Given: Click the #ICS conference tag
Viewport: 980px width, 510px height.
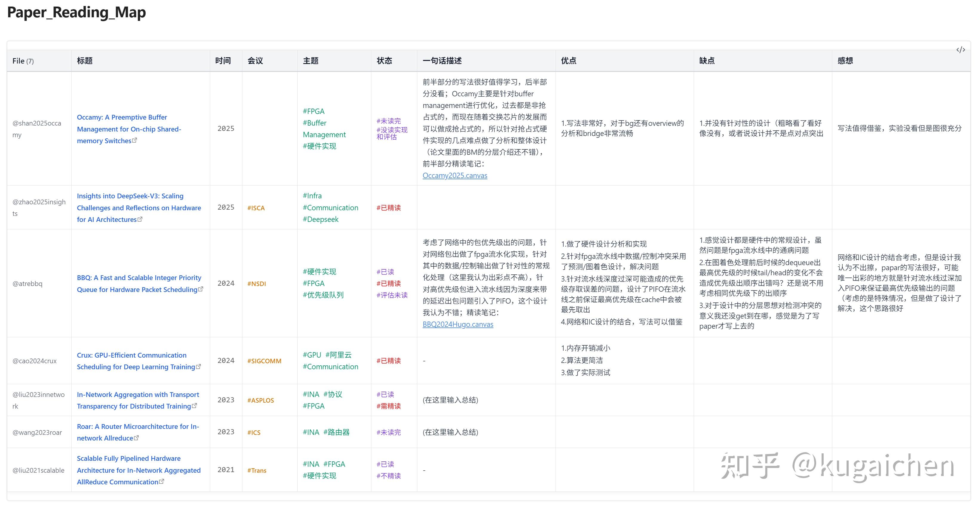Looking at the screenshot, I should coord(254,432).
